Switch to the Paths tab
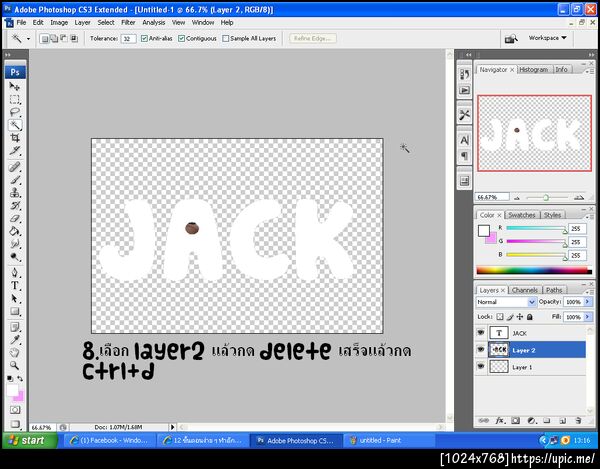This screenshot has height=469, width=600. pos(554,290)
